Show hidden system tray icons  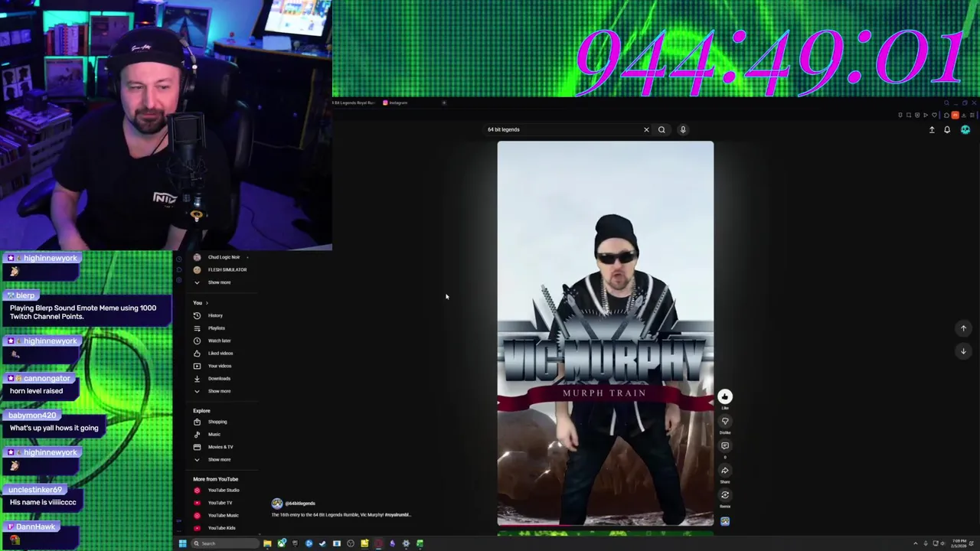click(915, 543)
